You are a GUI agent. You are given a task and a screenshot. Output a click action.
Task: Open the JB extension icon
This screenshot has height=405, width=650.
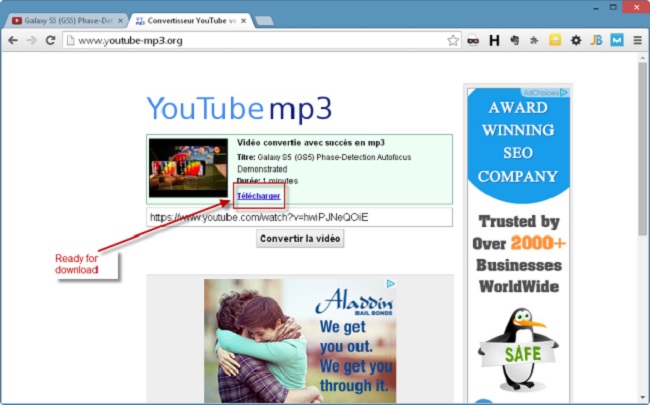click(x=596, y=40)
